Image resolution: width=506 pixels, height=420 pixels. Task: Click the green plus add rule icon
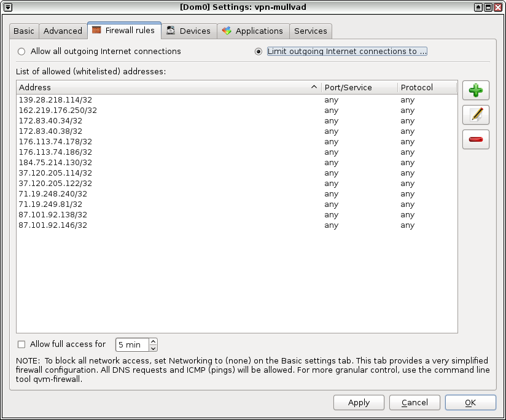(x=475, y=91)
